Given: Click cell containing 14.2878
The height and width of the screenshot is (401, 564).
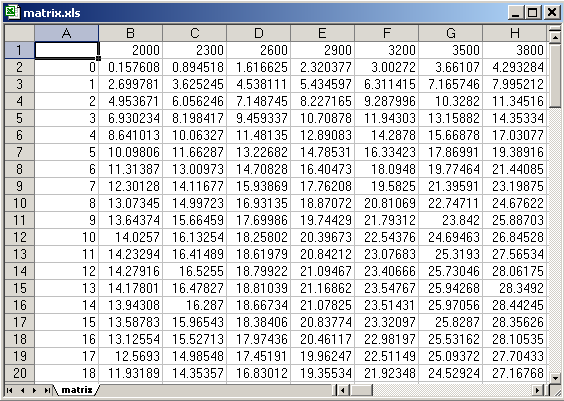Looking at the screenshot, I should coord(387,135).
